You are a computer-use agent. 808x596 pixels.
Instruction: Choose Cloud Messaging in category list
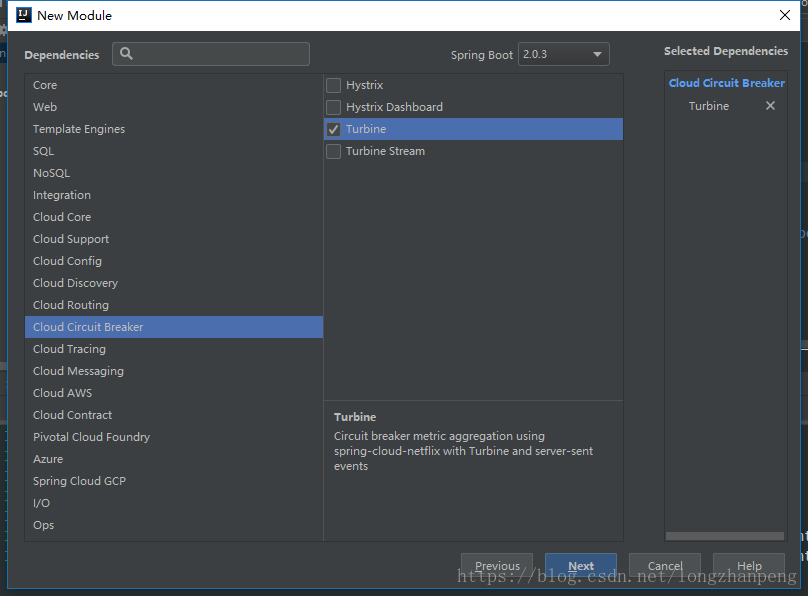[174, 371]
